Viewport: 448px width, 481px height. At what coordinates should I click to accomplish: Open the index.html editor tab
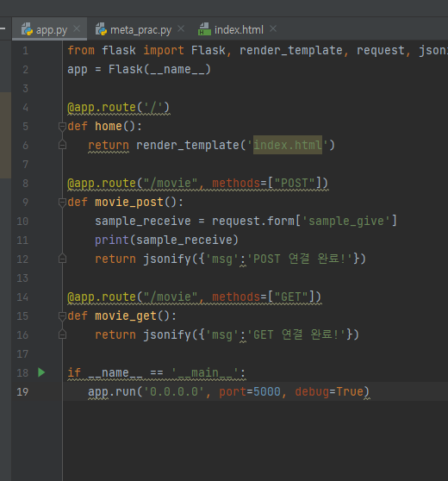coord(239,30)
